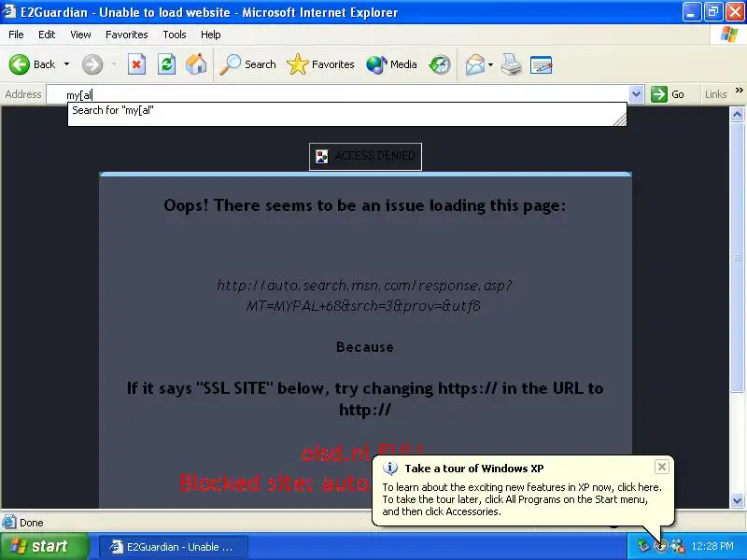Click the blocked auto.search.msn.com URL text
This screenshot has height=560, width=747.
(x=364, y=295)
